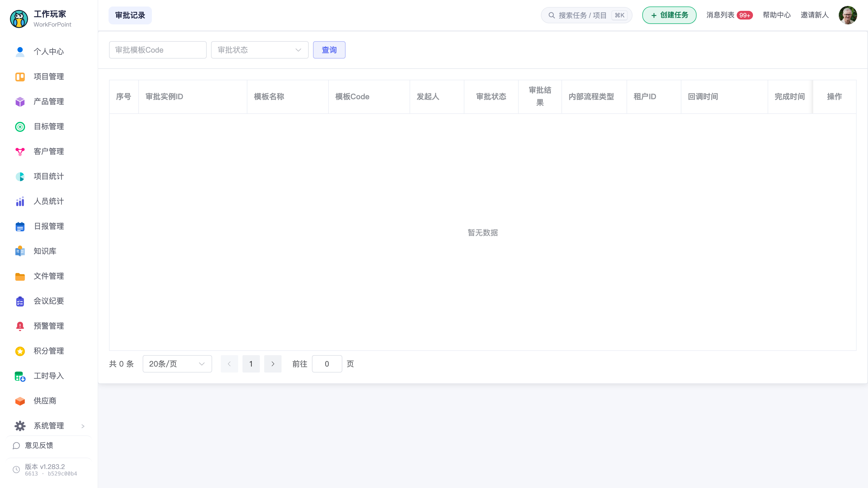868x488 pixels.
Task: Click the 查询 button
Action: 329,50
